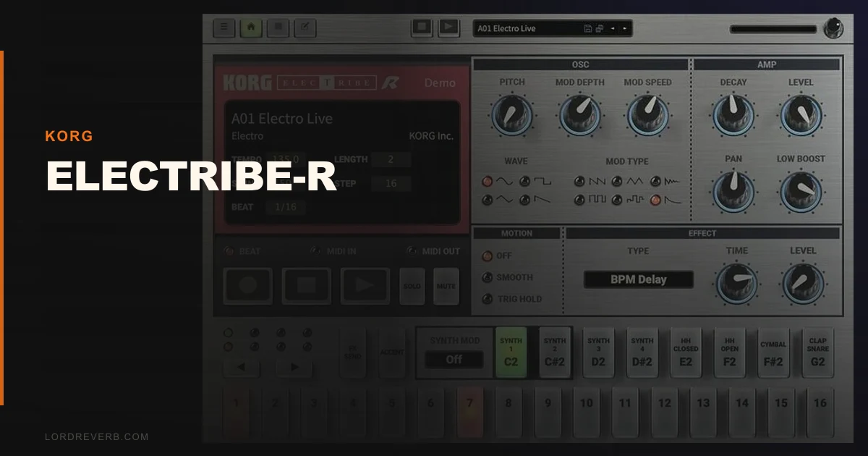
Task: Click the green home icon button
Action: coord(251,28)
